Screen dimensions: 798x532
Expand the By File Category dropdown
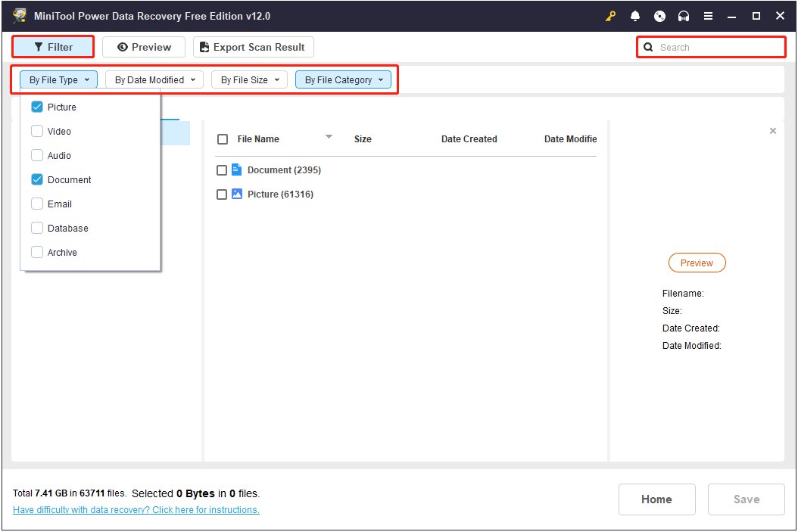[x=343, y=80]
